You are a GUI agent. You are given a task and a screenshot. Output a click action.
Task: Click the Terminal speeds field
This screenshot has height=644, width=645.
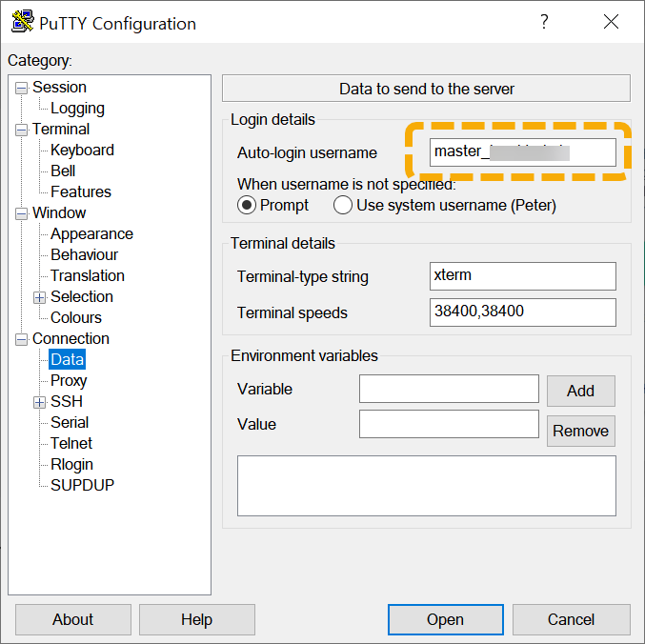coord(523,312)
